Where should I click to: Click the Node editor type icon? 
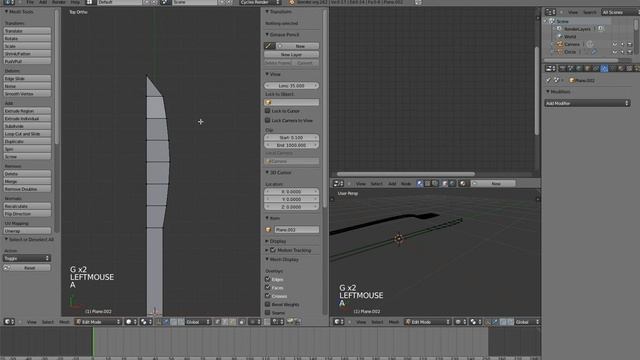(339, 184)
